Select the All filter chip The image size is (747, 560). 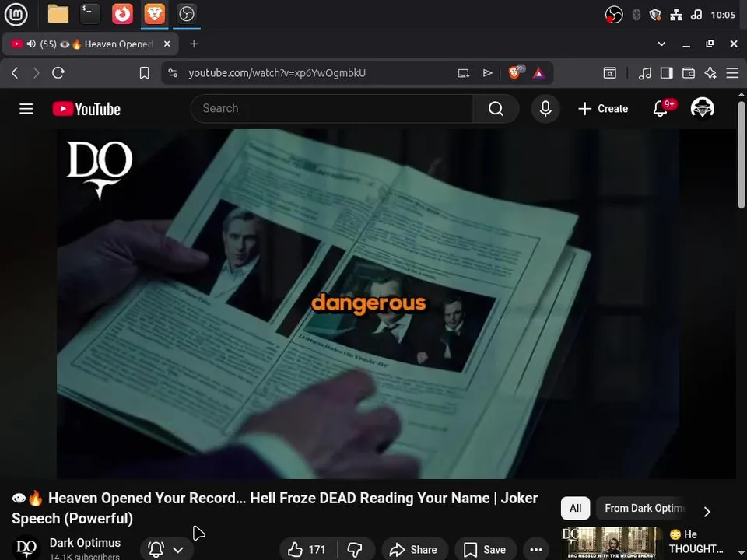point(576,508)
